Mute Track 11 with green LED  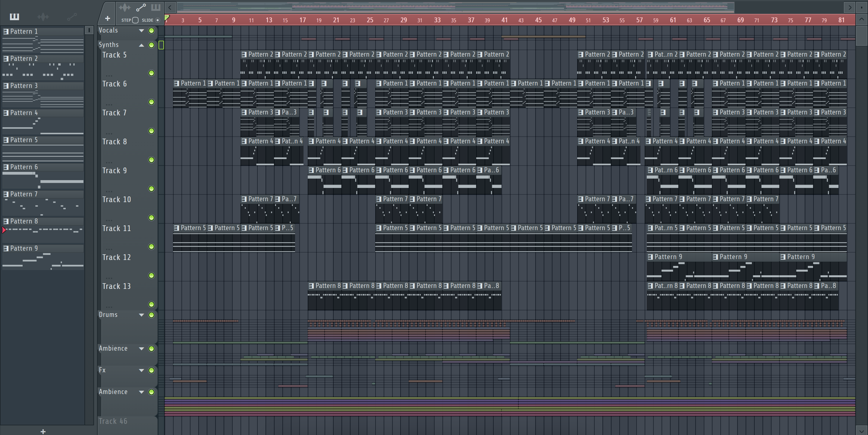click(x=152, y=247)
